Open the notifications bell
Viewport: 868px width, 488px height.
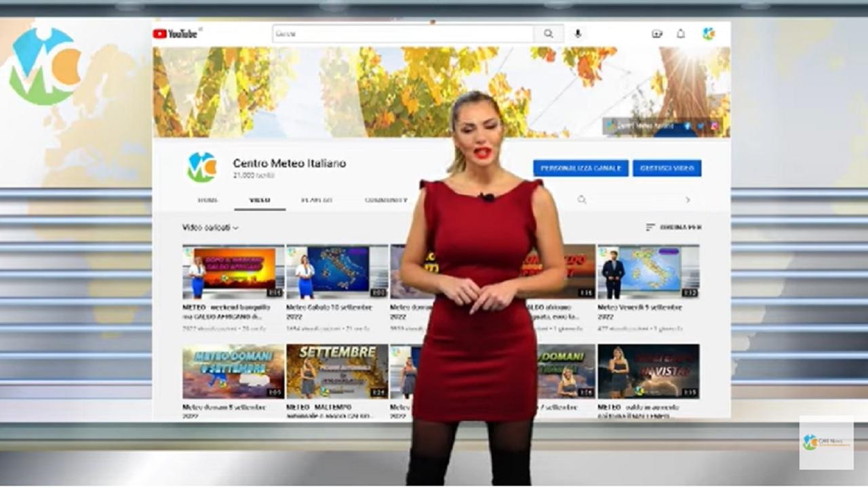point(681,34)
